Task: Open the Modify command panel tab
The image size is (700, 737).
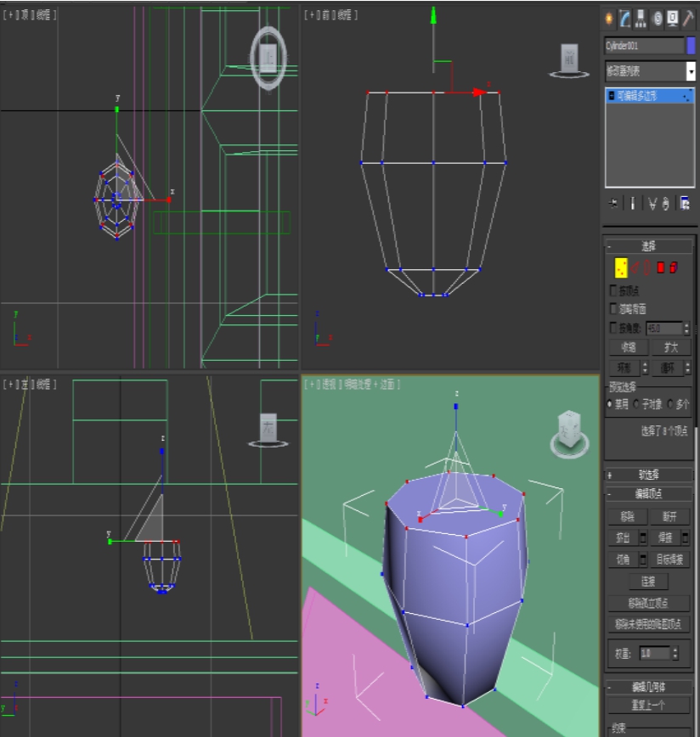Action: click(x=624, y=19)
